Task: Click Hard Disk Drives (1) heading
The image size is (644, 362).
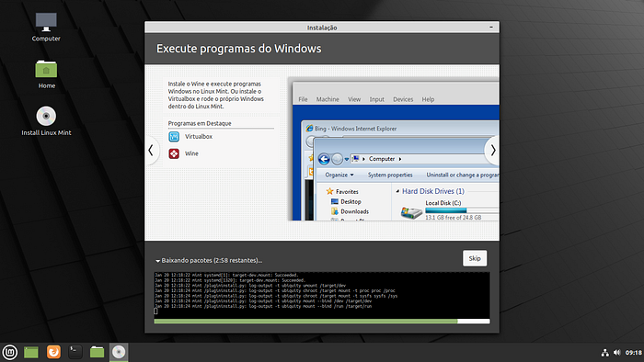Action: click(433, 191)
